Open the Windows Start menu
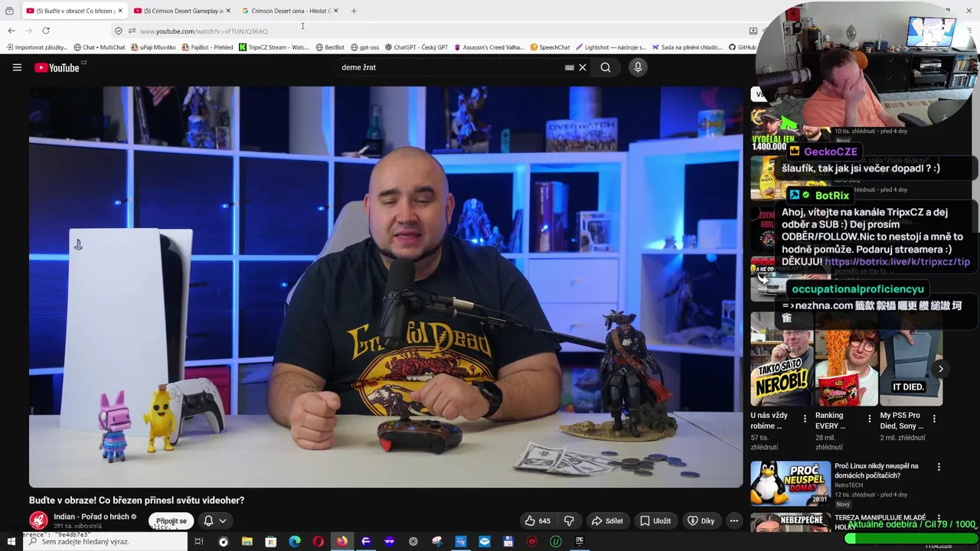Viewport: 980px width, 551px height. click(11, 542)
